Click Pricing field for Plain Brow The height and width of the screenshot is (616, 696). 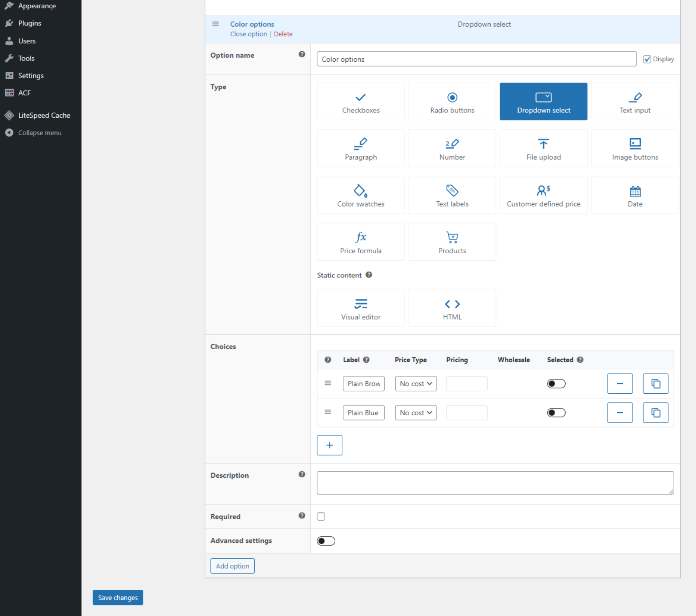(467, 384)
